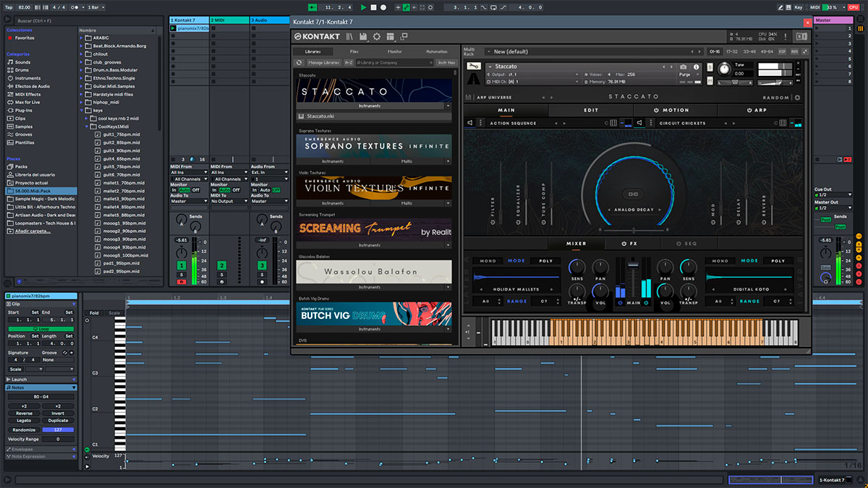
Task: Open Kontakt settings gear icon
Action: click(x=376, y=36)
